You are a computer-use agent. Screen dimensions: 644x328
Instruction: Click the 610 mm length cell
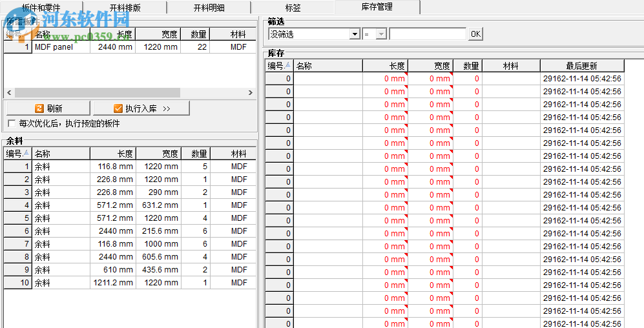point(113,270)
